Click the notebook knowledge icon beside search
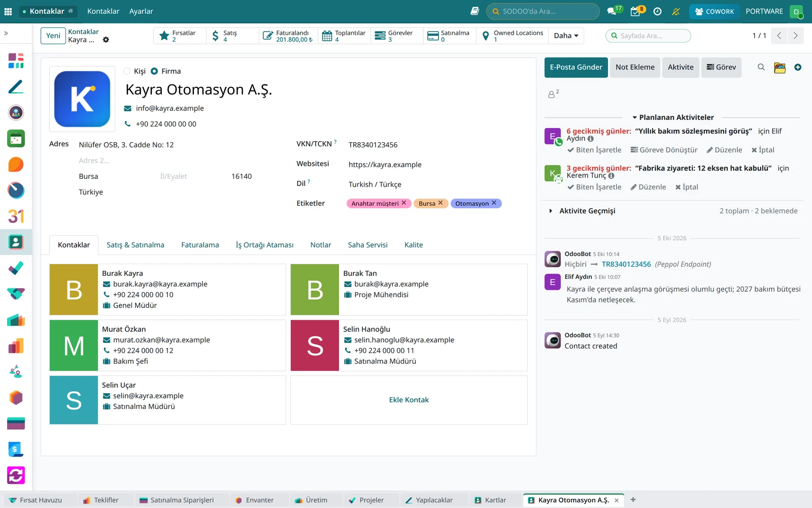The image size is (812, 508). (x=475, y=11)
